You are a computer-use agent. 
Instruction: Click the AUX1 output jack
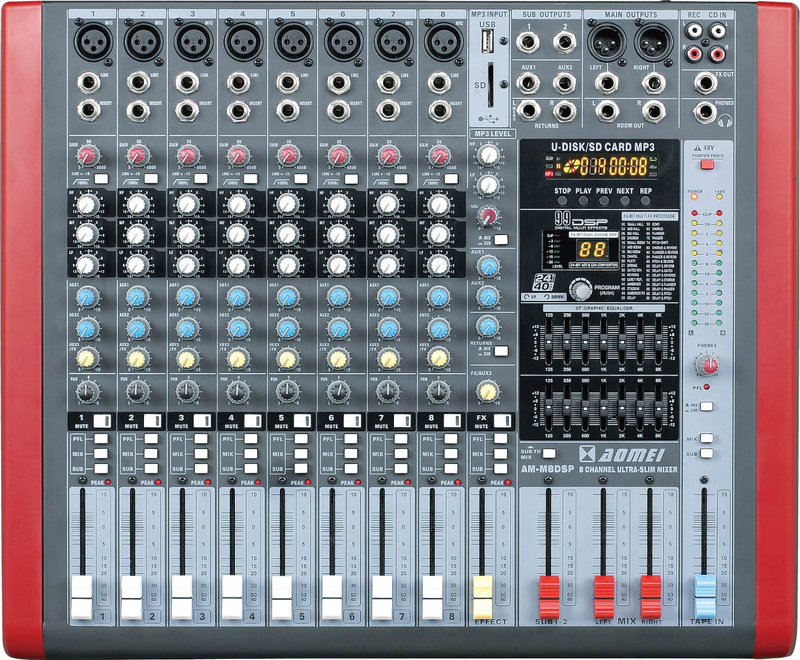point(528,84)
